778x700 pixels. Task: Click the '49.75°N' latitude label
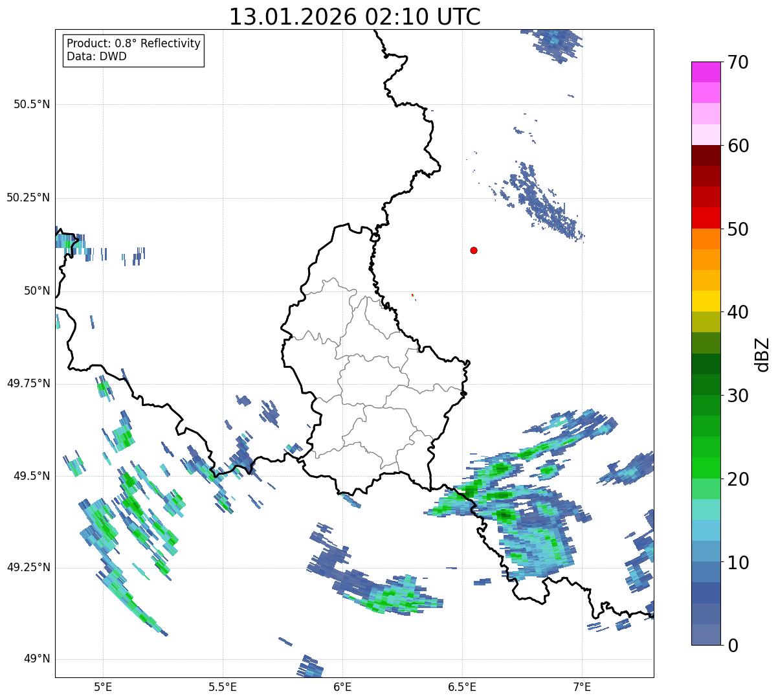click(x=28, y=383)
